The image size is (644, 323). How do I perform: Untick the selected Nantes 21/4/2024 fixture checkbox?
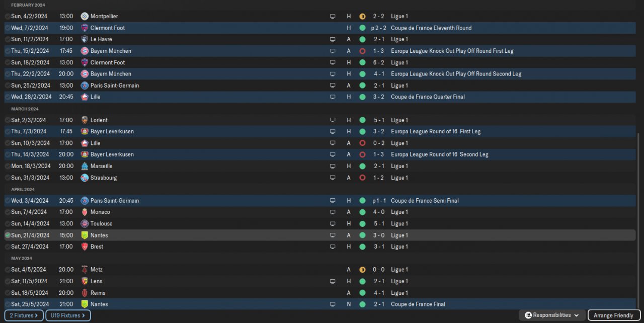click(8, 235)
